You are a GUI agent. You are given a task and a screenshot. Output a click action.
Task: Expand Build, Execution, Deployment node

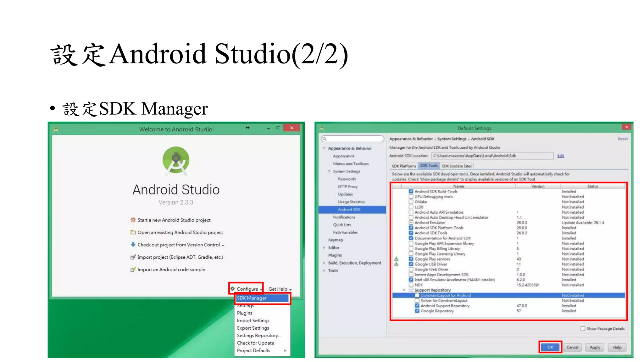pyautogui.click(x=324, y=263)
